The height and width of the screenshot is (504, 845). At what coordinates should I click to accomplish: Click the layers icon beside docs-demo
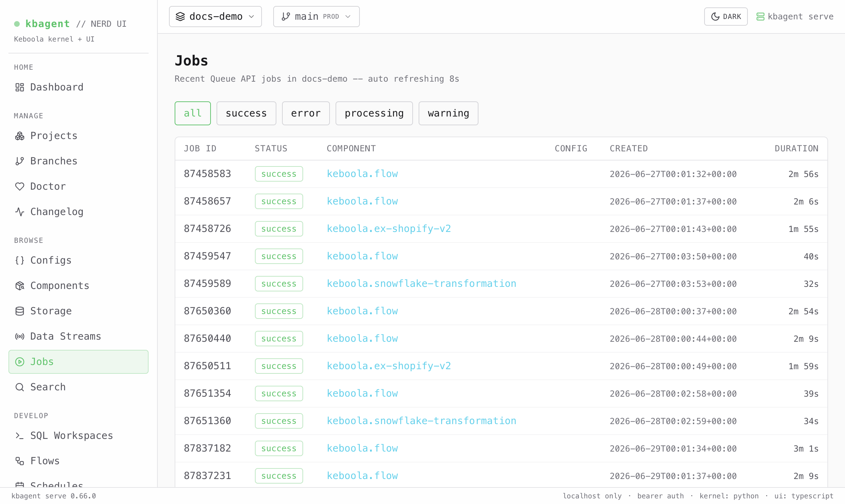(180, 17)
